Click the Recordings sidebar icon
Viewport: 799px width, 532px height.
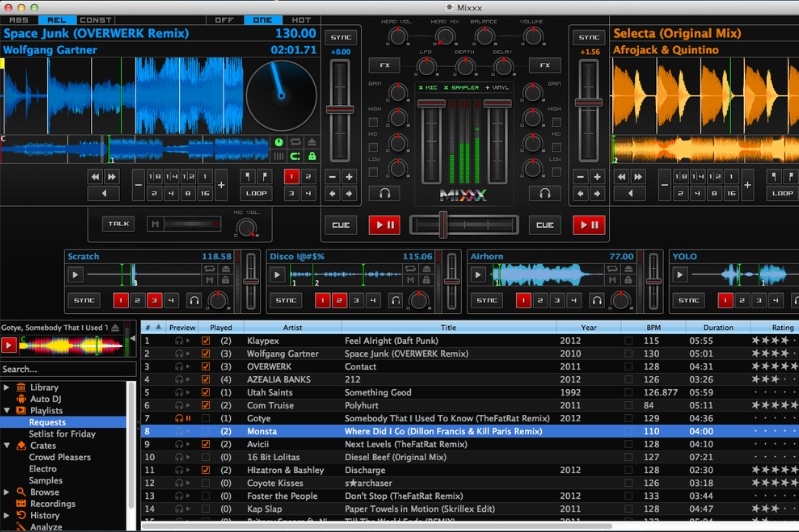coord(21,503)
